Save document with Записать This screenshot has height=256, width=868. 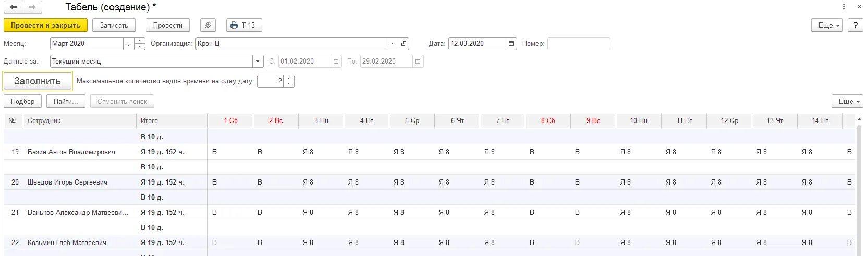coord(114,25)
